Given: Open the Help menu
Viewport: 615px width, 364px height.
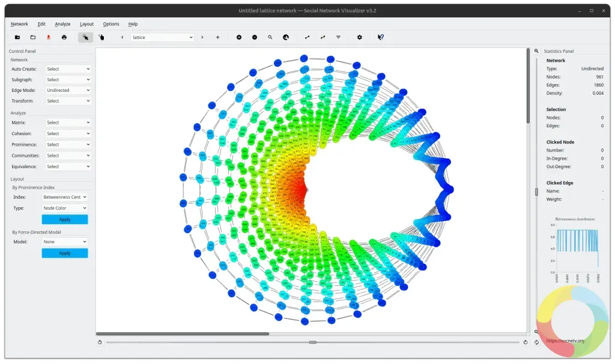Looking at the screenshot, I should [133, 24].
